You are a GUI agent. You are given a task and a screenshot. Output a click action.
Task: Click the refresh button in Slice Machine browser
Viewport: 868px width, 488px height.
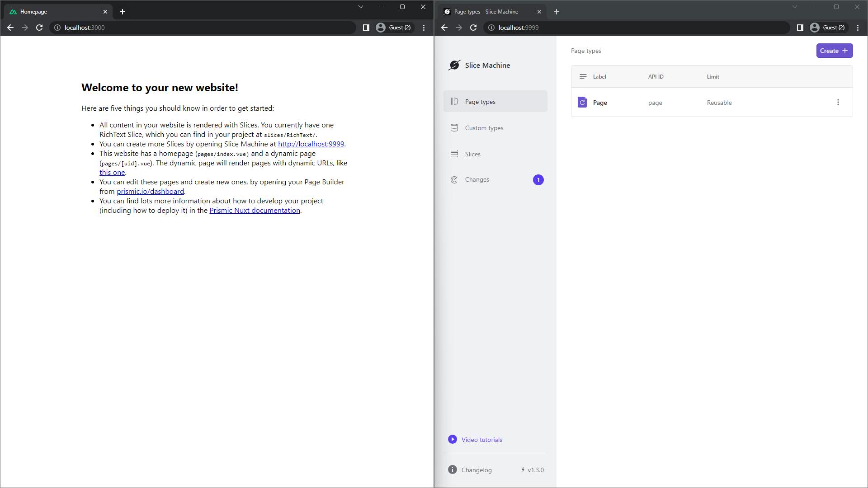point(474,28)
